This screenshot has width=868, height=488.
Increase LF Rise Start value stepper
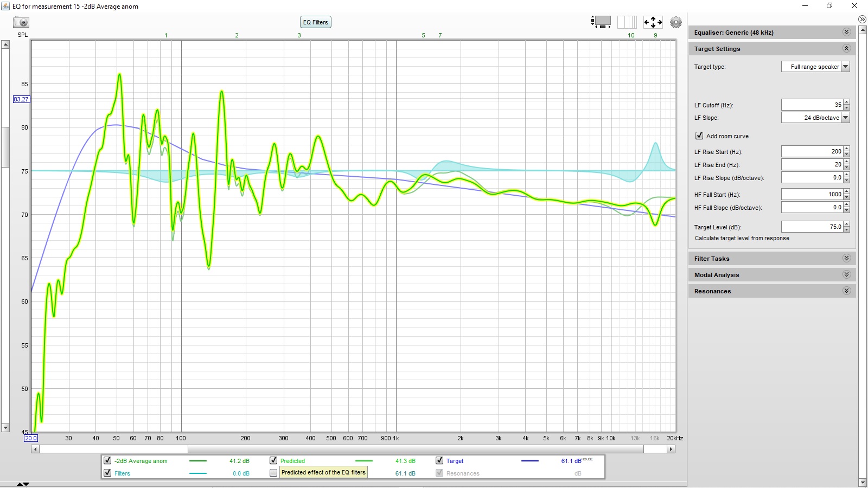pyautogui.click(x=847, y=149)
